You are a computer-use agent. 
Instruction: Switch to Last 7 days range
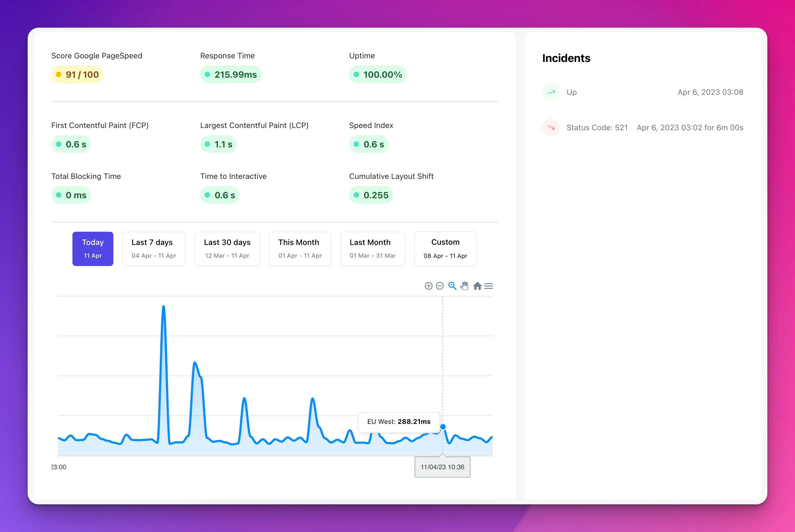coord(154,249)
